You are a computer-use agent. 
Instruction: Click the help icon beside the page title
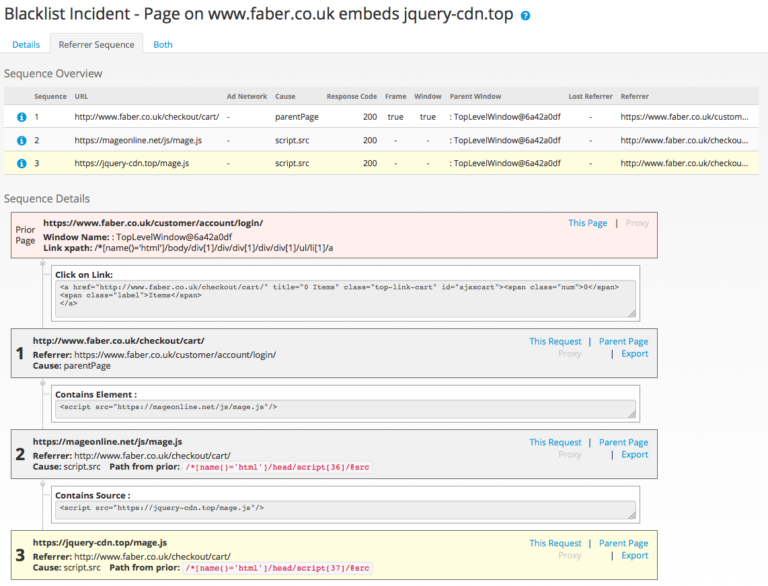526,16
